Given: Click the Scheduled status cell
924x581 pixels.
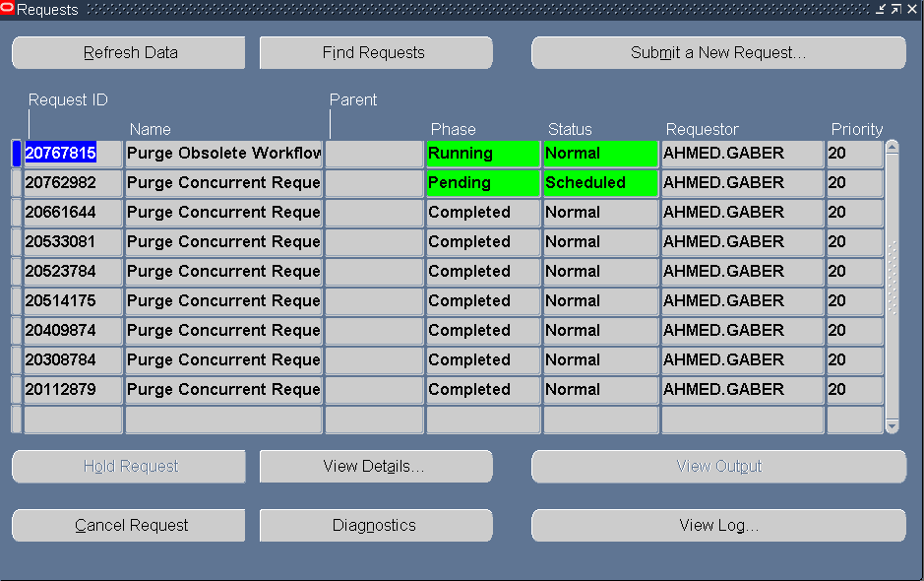Looking at the screenshot, I should (x=600, y=182).
